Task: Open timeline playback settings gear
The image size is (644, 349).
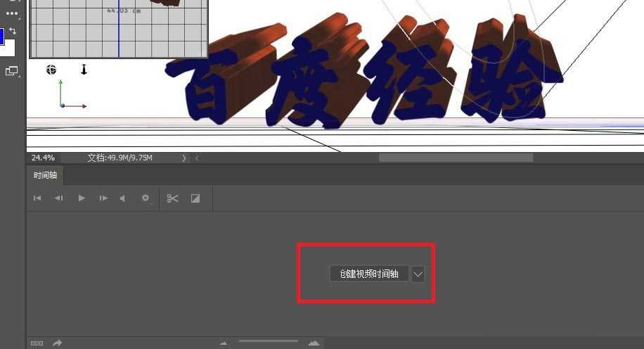Action: coord(146,198)
